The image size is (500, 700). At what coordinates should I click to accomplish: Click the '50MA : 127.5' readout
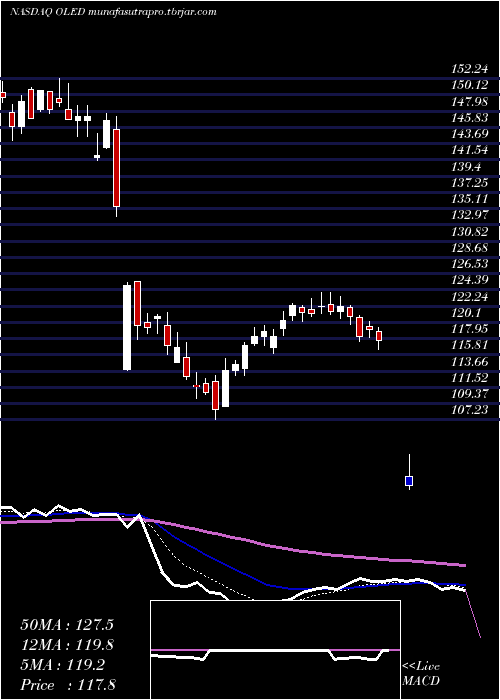click(67, 625)
